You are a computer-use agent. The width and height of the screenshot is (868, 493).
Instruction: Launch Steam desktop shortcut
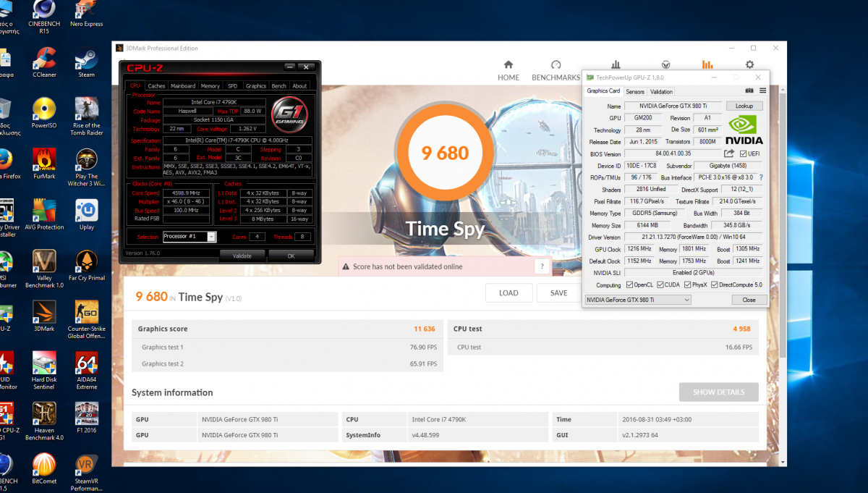pos(87,62)
